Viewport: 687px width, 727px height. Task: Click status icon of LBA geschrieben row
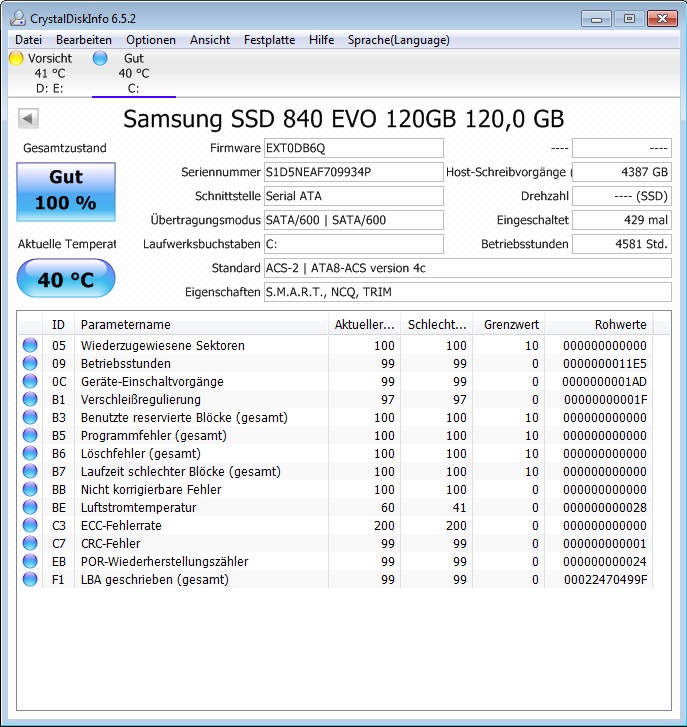tap(30, 580)
